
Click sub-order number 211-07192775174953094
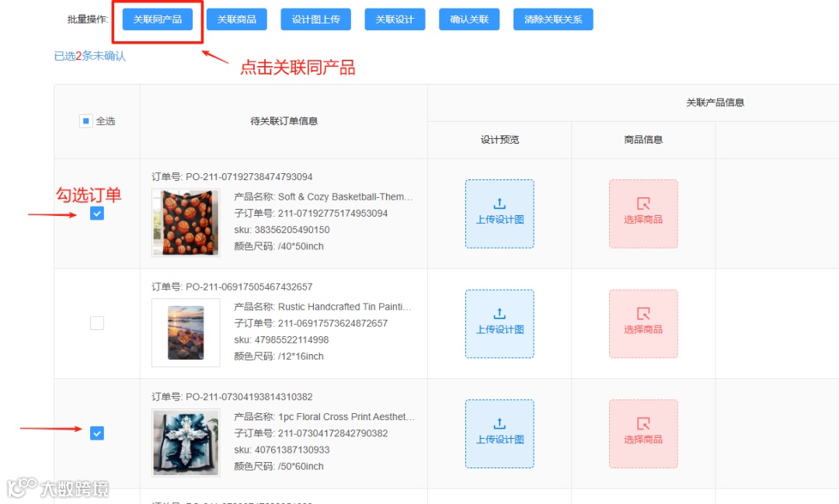tap(332, 213)
